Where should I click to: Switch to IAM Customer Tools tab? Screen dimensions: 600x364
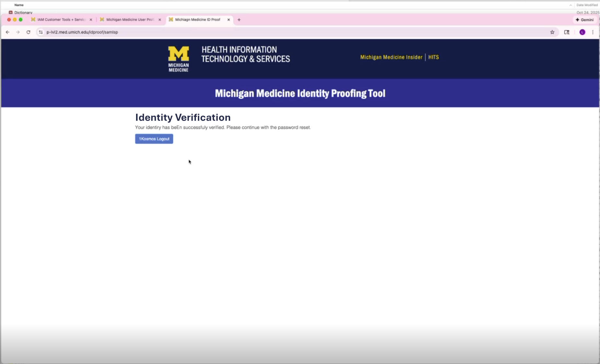(61, 20)
